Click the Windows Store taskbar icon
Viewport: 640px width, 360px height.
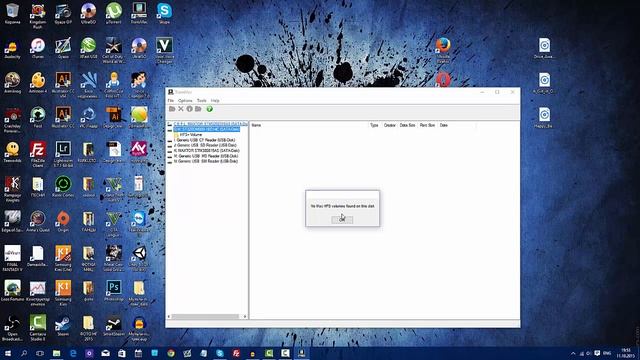click(x=122, y=353)
